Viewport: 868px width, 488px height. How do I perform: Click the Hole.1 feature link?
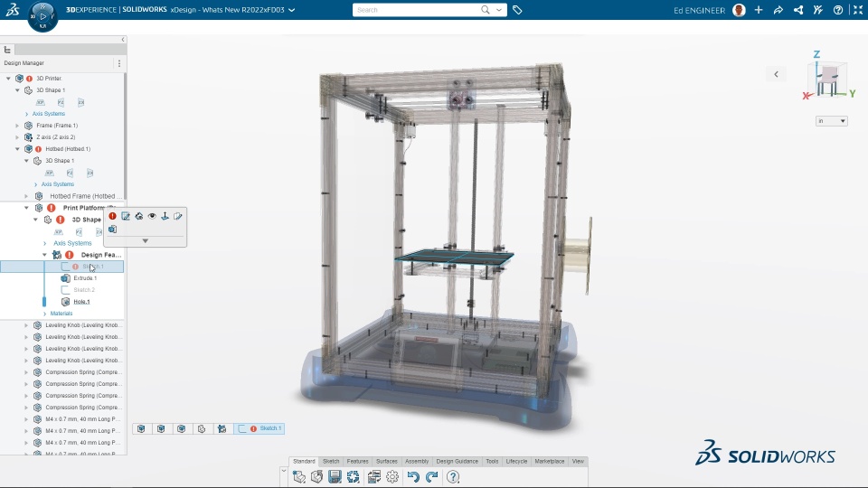(x=81, y=302)
